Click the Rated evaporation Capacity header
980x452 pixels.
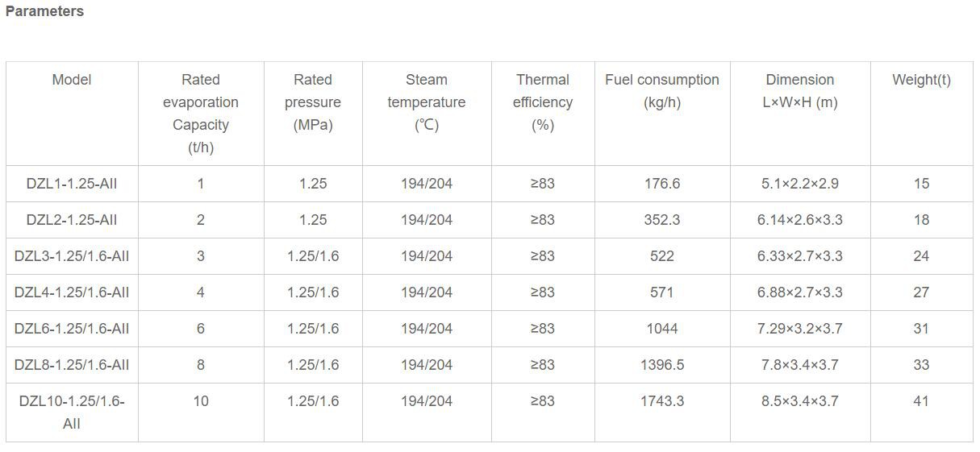tap(201, 114)
